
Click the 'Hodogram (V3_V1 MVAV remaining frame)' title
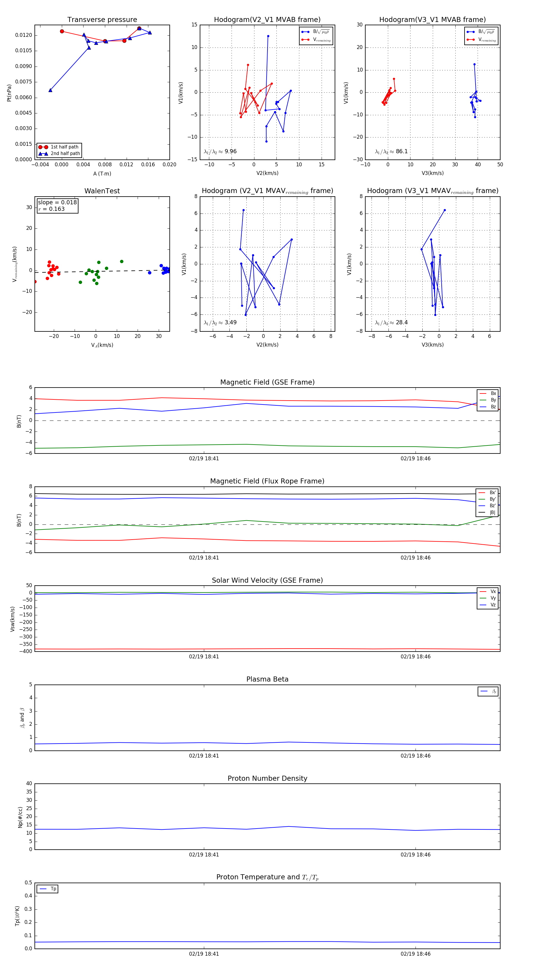pos(432,191)
